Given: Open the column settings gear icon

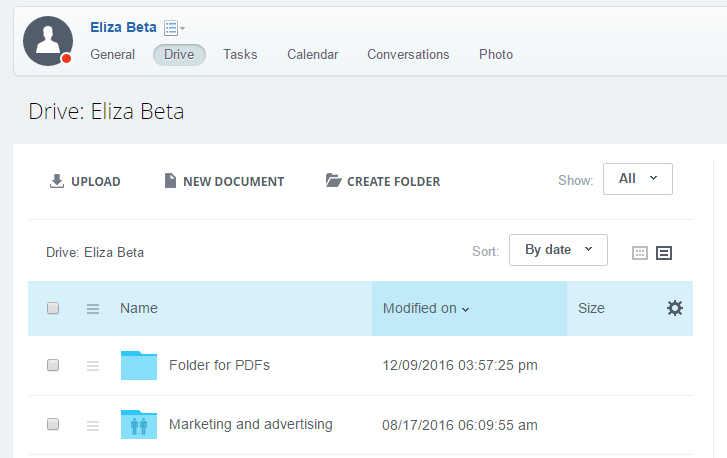Looking at the screenshot, I should (x=675, y=308).
